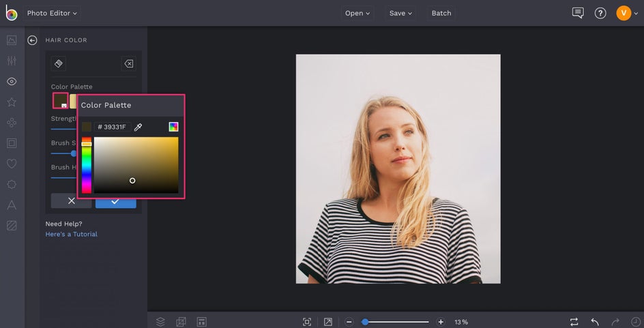Click the hex color code field
This screenshot has width=644, height=328.
pos(113,127)
